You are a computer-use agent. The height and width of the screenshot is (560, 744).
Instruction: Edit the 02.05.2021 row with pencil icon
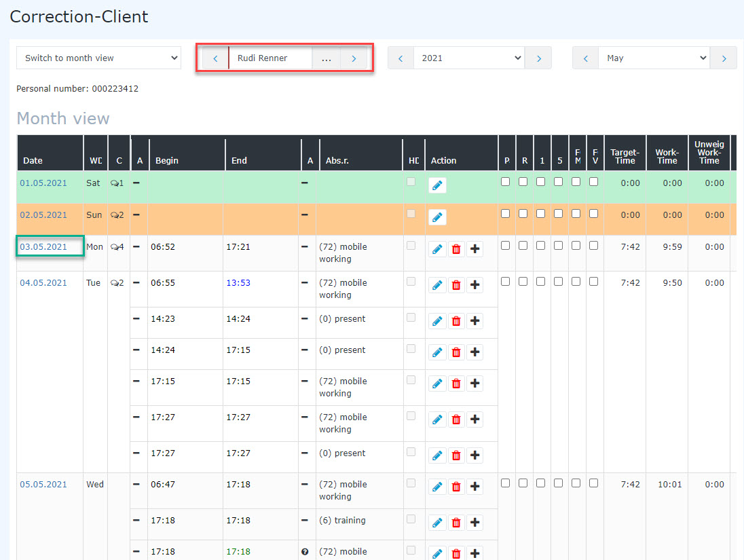point(437,217)
